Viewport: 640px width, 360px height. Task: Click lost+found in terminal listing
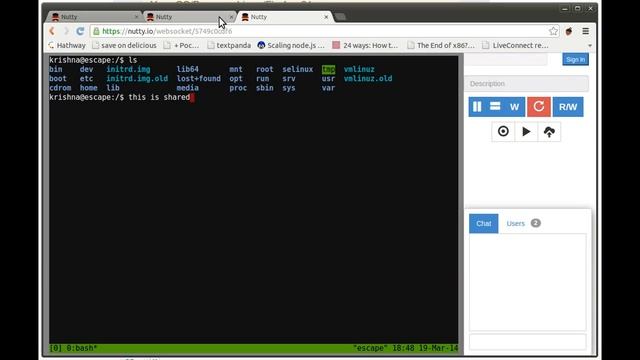(199, 78)
